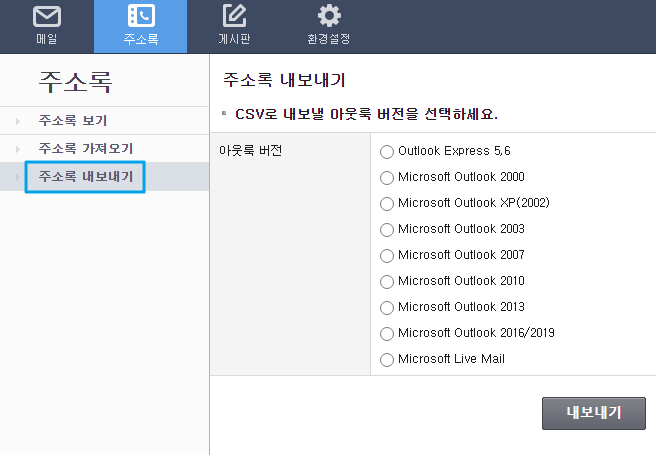Select Microsoft Outlook 2007 option
This screenshot has height=455, width=656.
coord(387,256)
